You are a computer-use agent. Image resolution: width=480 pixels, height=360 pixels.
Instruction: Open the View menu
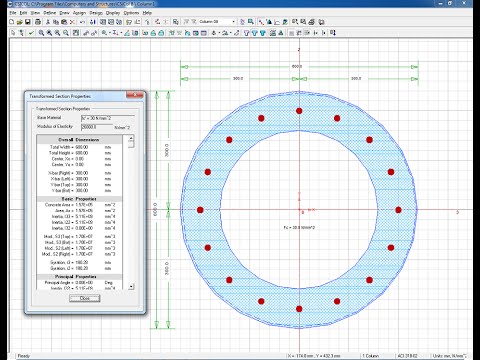click(35, 13)
